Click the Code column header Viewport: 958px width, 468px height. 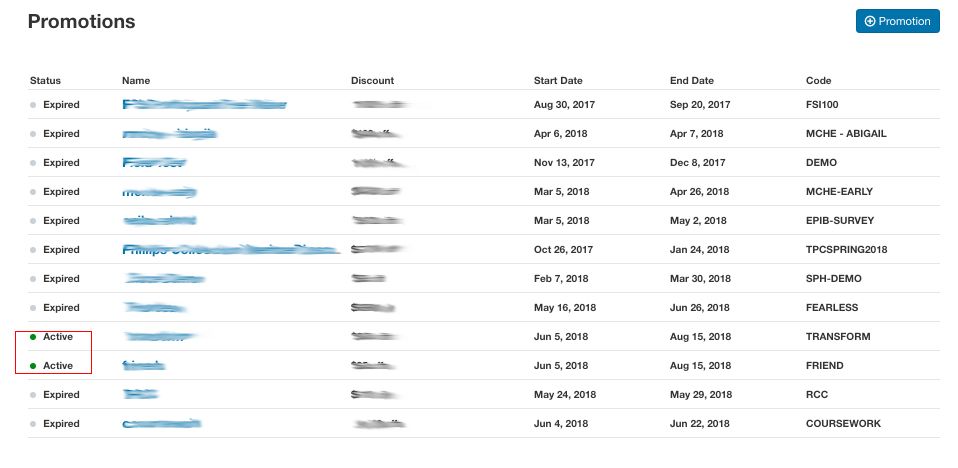[818, 81]
